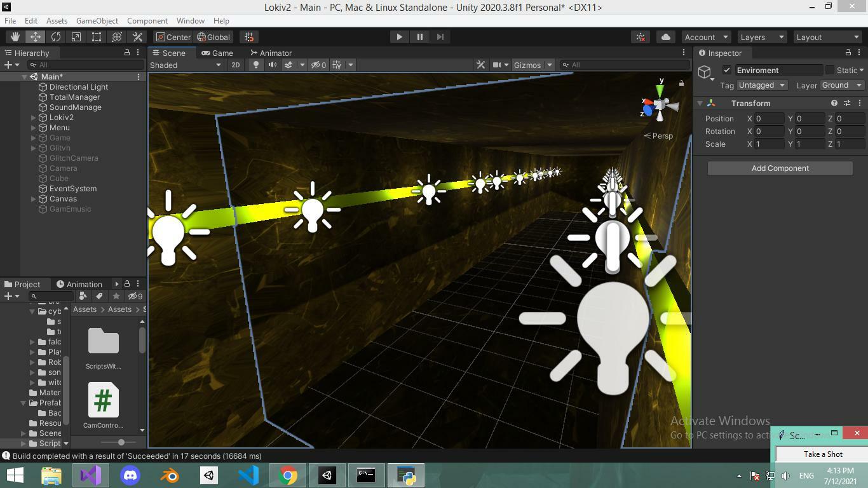Viewport: 868px width, 488px height.
Task: Uncheck the Enviroment active checkbox
Action: point(727,70)
